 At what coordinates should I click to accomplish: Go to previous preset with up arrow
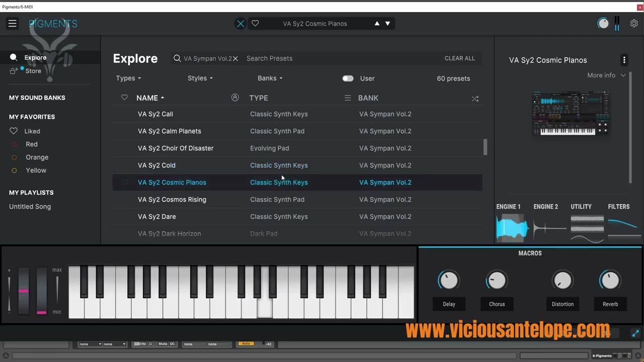click(x=377, y=24)
